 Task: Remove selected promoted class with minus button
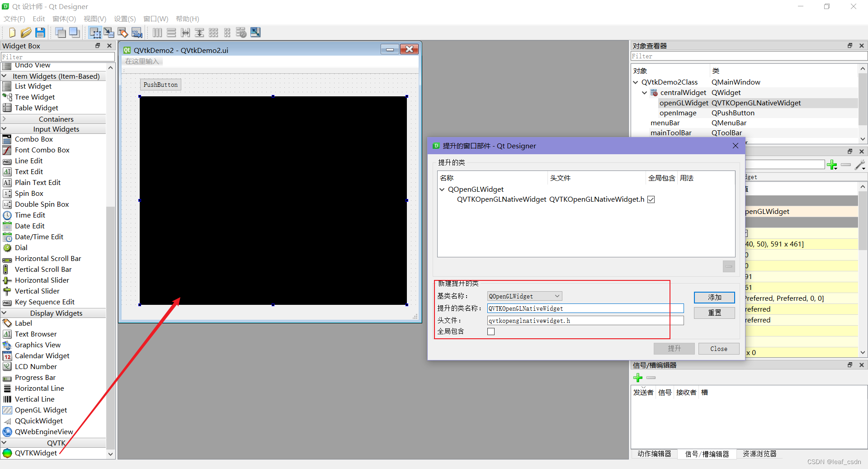pos(729,266)
